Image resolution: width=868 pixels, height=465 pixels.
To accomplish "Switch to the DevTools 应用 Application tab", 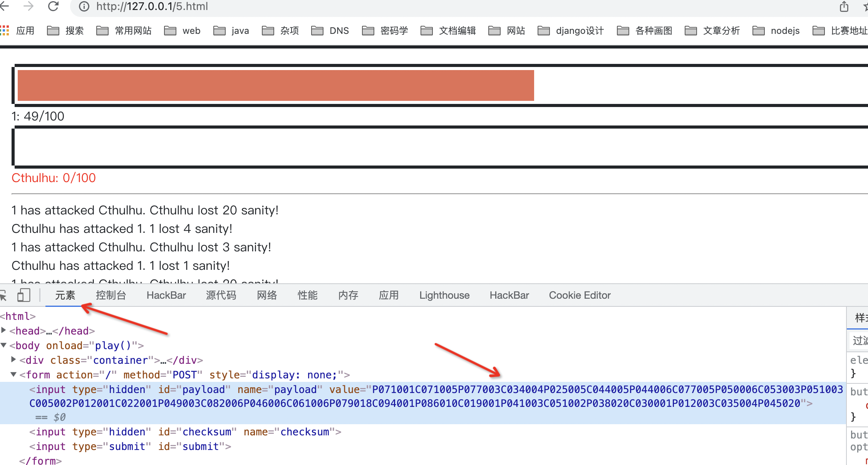I will point(389,295).
